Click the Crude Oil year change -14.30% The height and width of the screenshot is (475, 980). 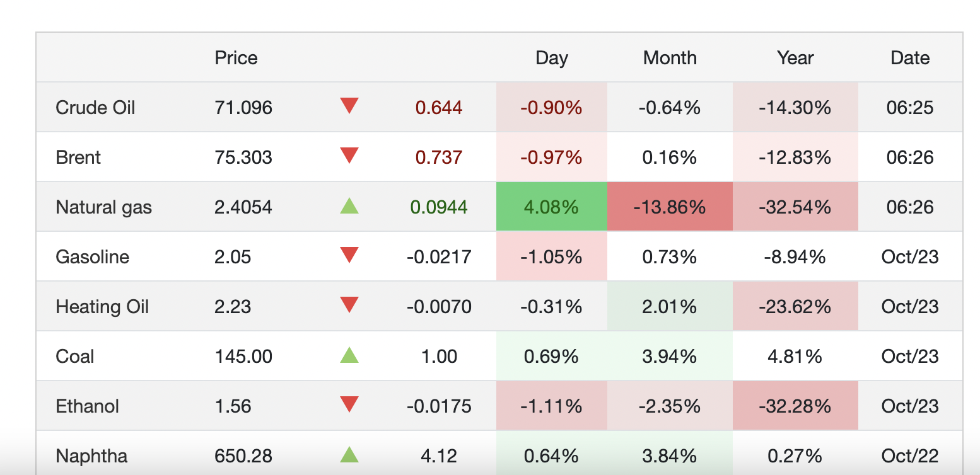[795, 108]
